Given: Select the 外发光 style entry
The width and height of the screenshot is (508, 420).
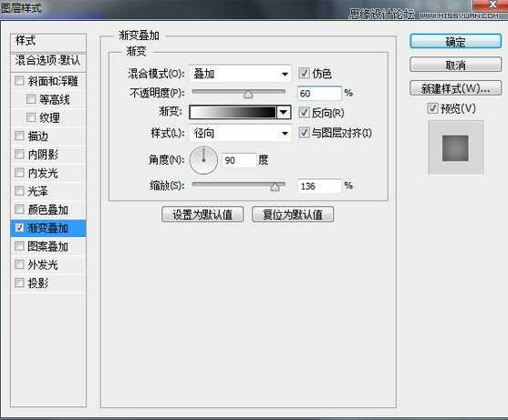Looking at the screenshot, I should 43,265.
